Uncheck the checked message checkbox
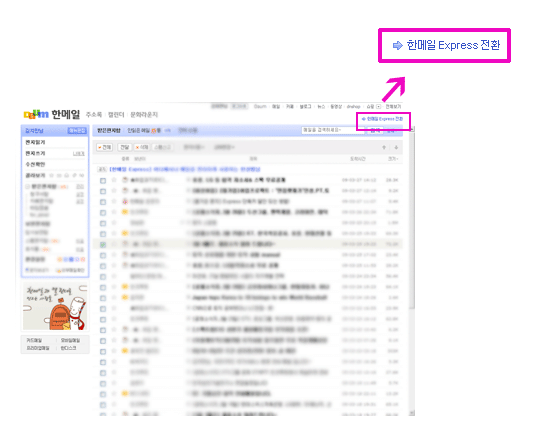 (x=103, y=244)
